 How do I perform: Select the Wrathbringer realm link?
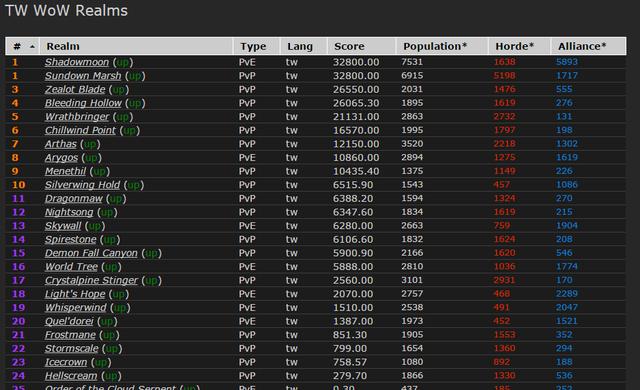[x=77, y=117]
